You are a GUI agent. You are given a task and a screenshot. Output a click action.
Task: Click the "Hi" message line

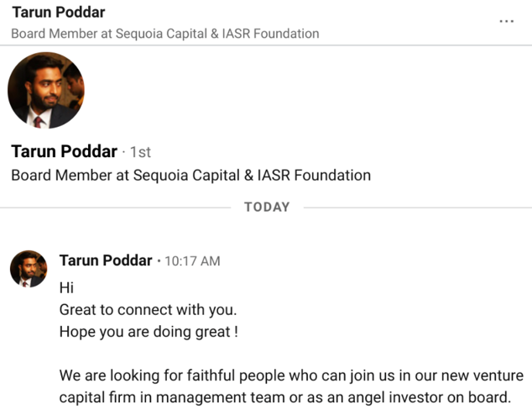[x=66, y=287]
